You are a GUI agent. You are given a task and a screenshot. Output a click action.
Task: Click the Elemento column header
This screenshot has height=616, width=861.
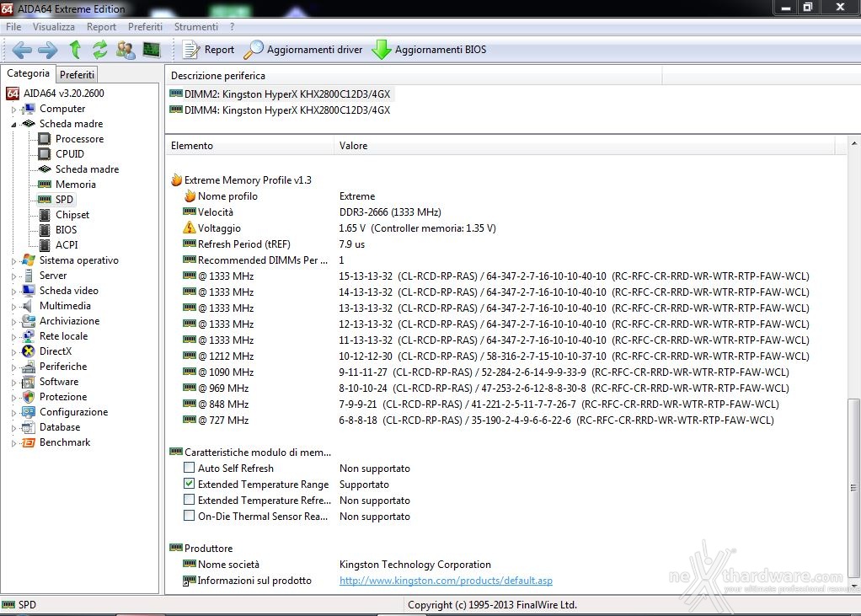(x=250, y=146)
